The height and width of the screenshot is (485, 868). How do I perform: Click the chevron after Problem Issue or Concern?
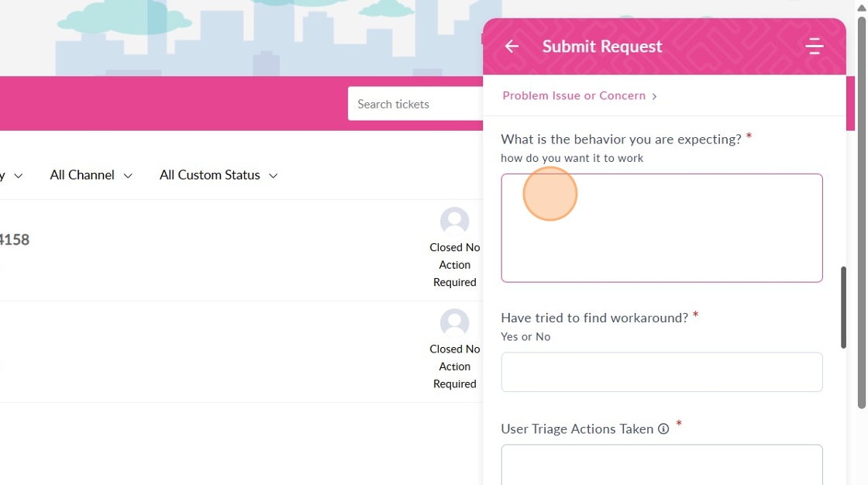(655, 96)
